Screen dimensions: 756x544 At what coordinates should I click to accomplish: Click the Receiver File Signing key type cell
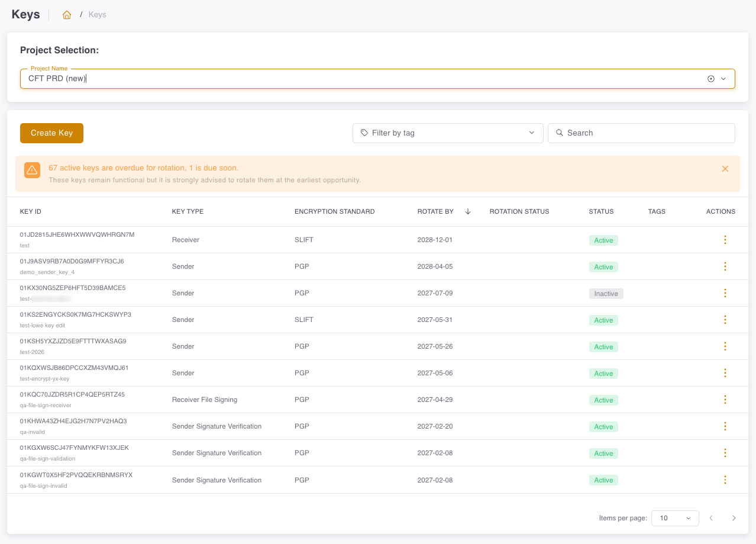[x=205, y=400]
